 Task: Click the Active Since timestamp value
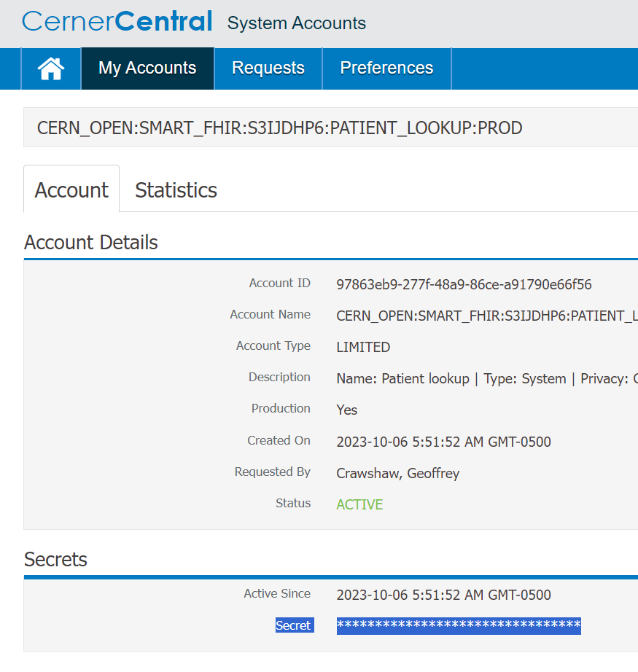443,595
